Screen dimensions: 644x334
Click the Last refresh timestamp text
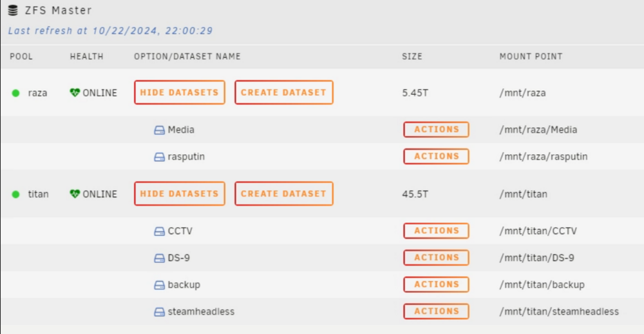[111, 31]
